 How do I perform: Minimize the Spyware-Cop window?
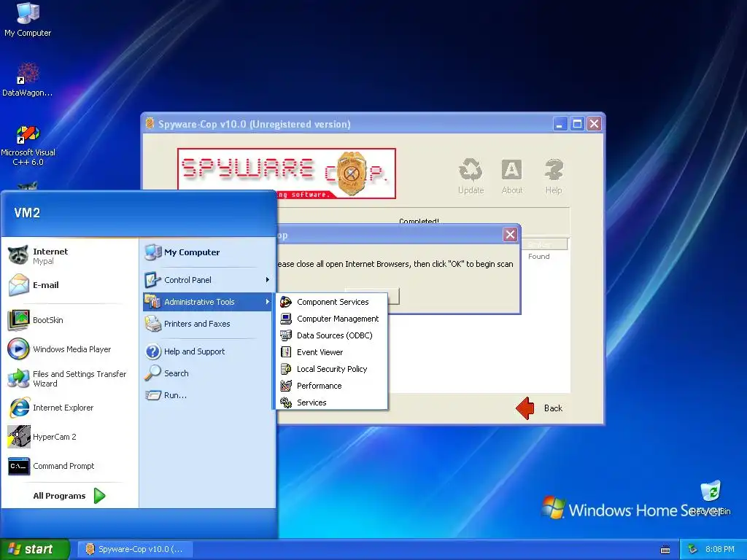pyautogui.click(x=560, y=124)
